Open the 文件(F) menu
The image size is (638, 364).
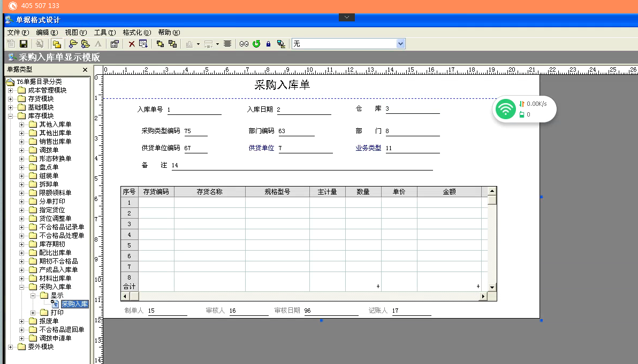18,33
